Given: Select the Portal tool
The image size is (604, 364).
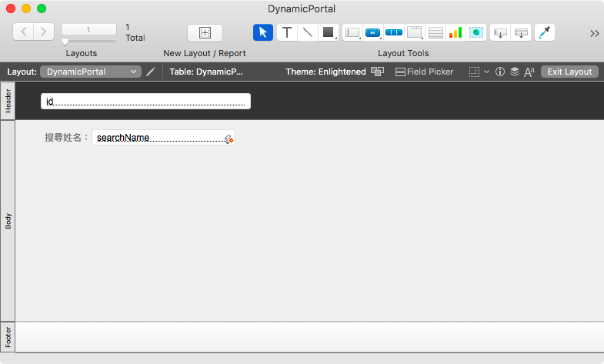Looking at the screenshot, I should coord(435,32).
